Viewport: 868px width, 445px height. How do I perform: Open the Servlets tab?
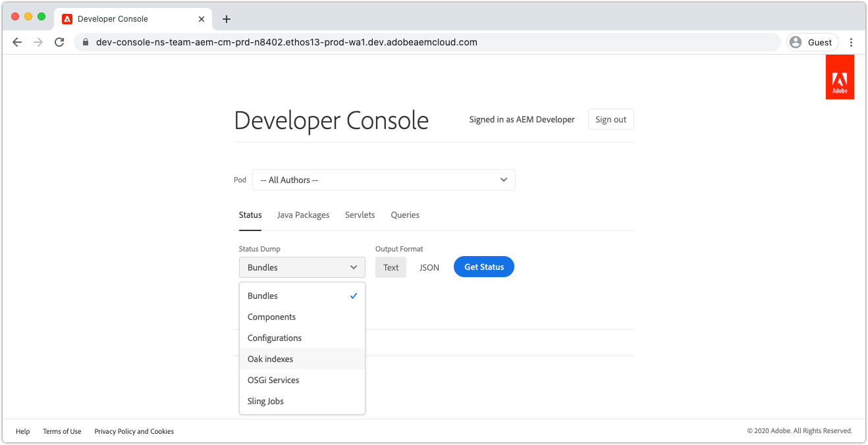point(360,215)
